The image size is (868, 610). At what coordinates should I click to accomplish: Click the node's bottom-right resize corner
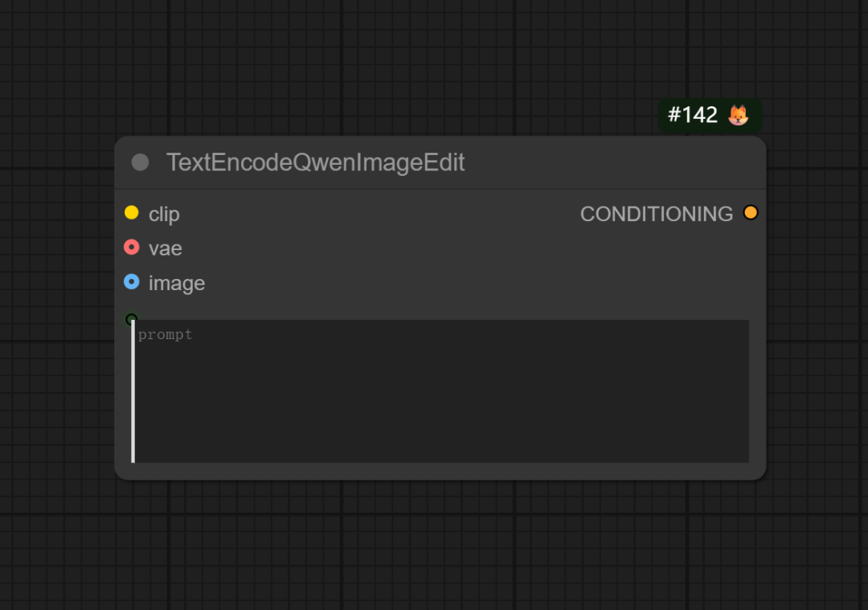[x=762, y=476]
